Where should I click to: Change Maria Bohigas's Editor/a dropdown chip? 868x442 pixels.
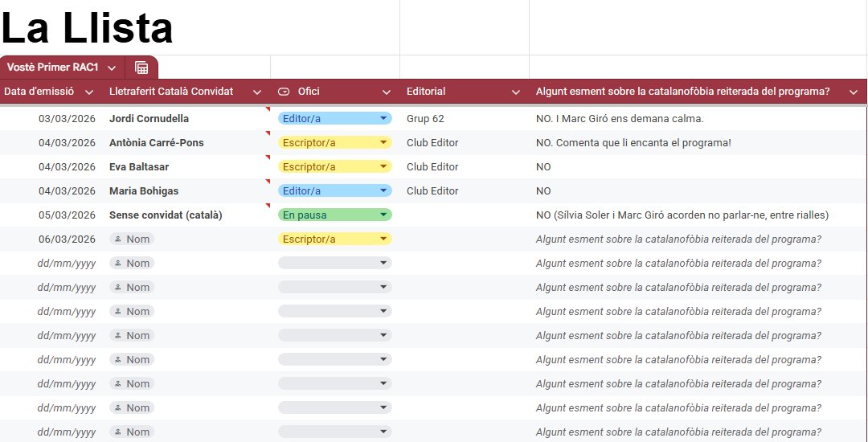point(335,190)
